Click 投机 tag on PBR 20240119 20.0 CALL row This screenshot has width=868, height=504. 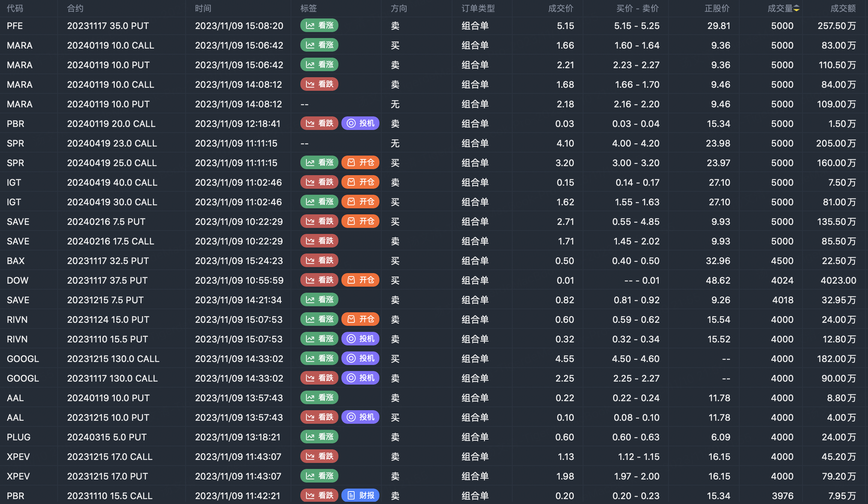tap(360, 123)
